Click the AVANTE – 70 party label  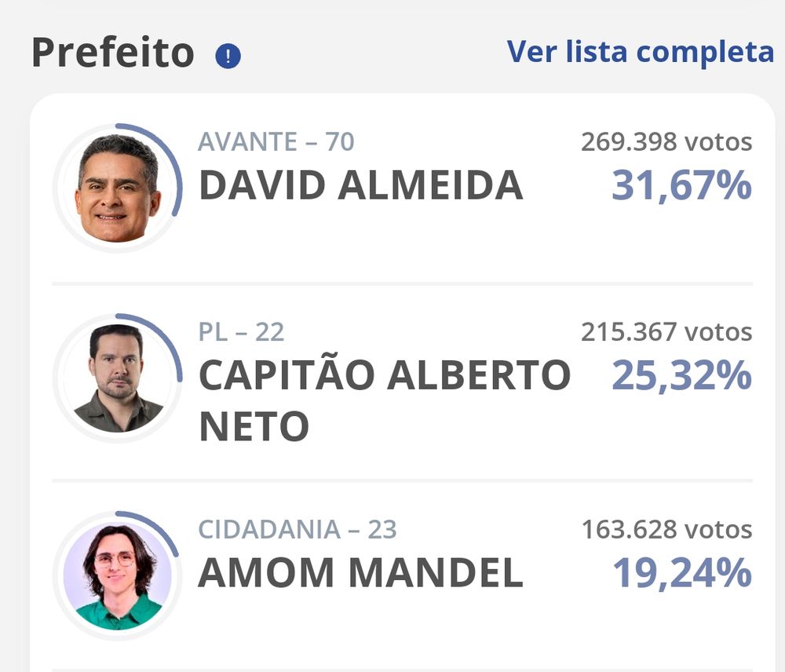click(x=276, y=142)
